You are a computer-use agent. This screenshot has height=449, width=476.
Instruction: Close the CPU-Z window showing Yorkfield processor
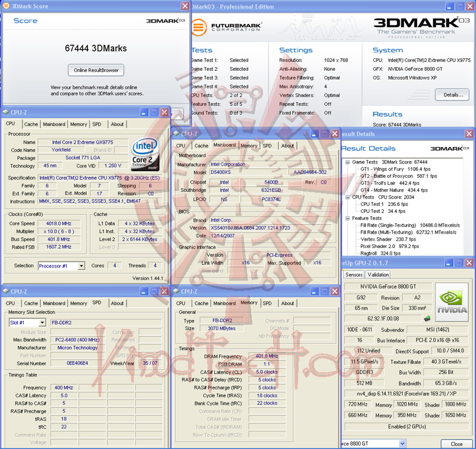[164, 112]
